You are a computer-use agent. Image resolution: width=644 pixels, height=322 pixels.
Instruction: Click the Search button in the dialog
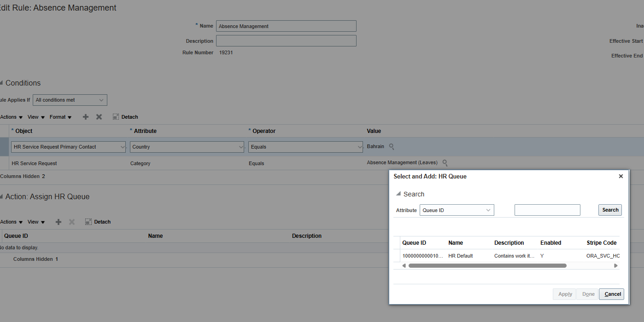pyautogui.click(x=610, y=210)
